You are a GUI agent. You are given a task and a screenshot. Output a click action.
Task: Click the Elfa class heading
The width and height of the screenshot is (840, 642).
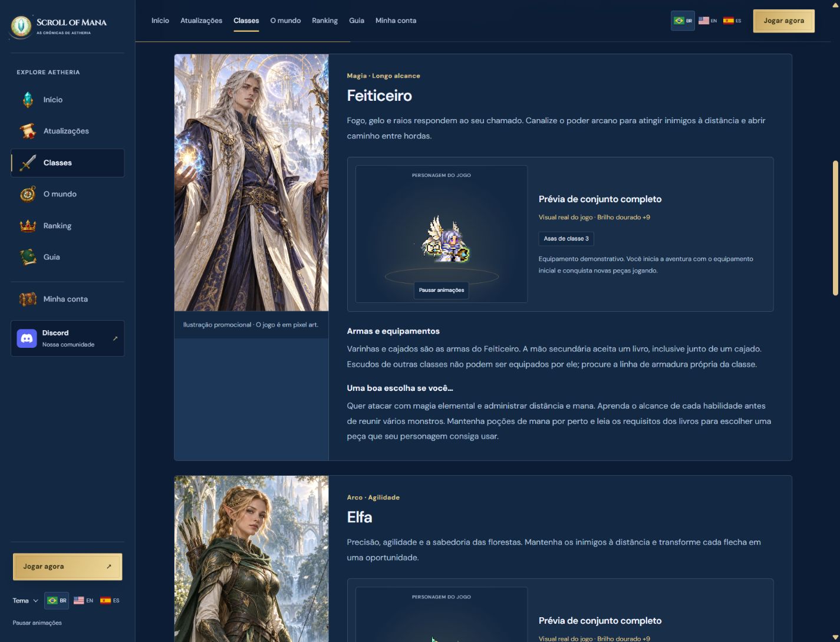(x=359, y=517)
